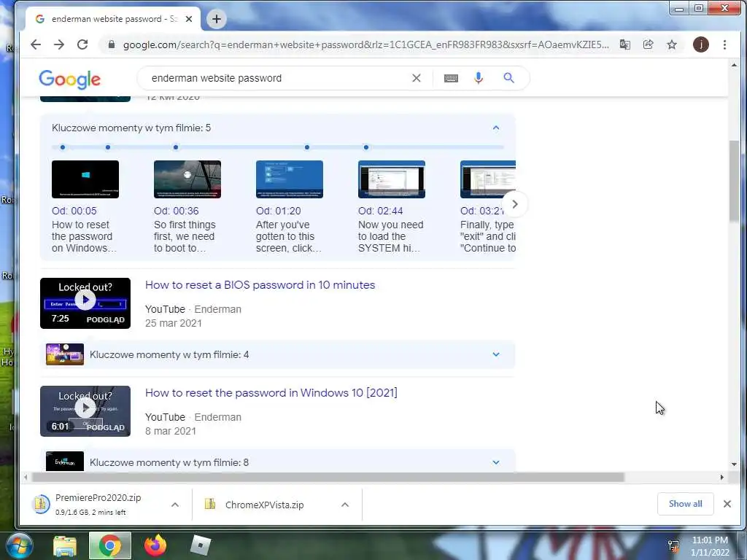Click the horizontal scrollbar thumb
Screen dimensions: 747x560
click(328, 477)
